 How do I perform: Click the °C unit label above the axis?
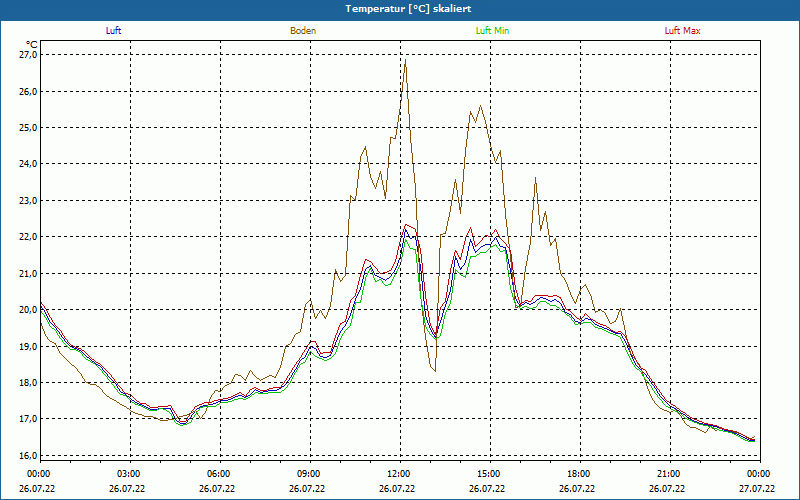32,44
